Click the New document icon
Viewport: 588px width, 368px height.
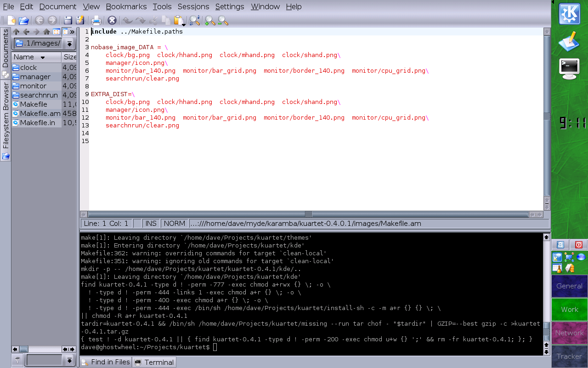tap(11, 20)
